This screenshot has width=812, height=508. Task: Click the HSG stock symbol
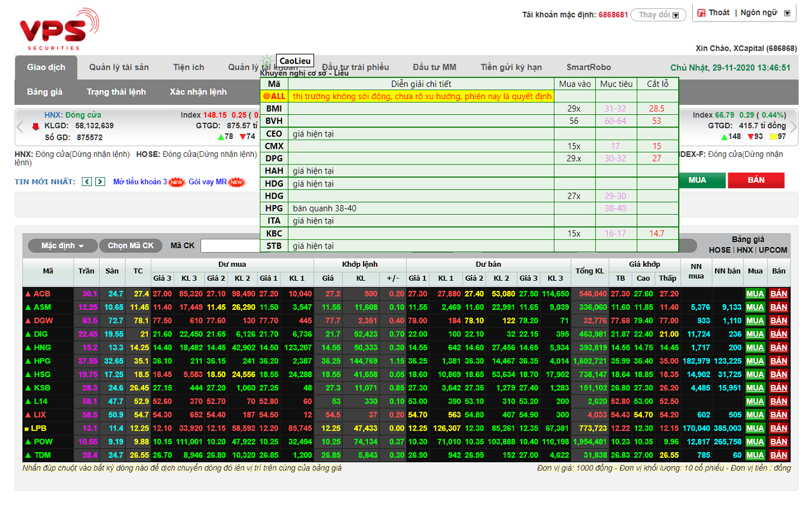[43, 375]
